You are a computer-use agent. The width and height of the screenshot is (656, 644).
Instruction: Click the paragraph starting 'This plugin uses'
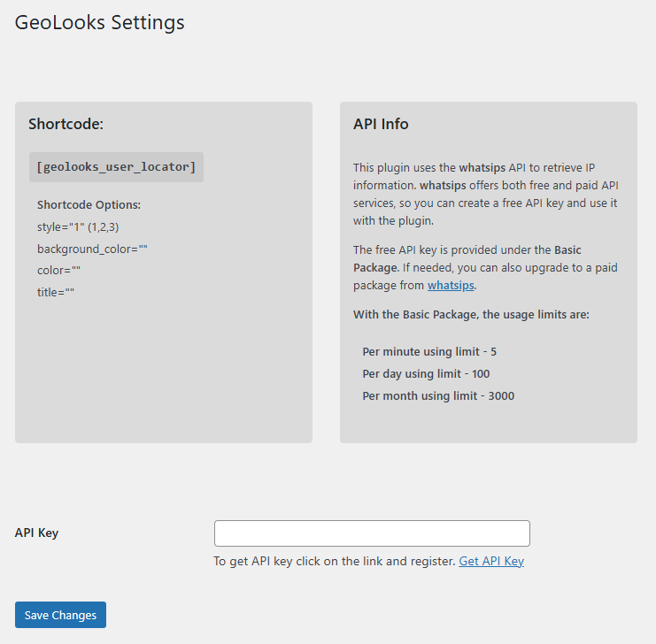[485, 194]
